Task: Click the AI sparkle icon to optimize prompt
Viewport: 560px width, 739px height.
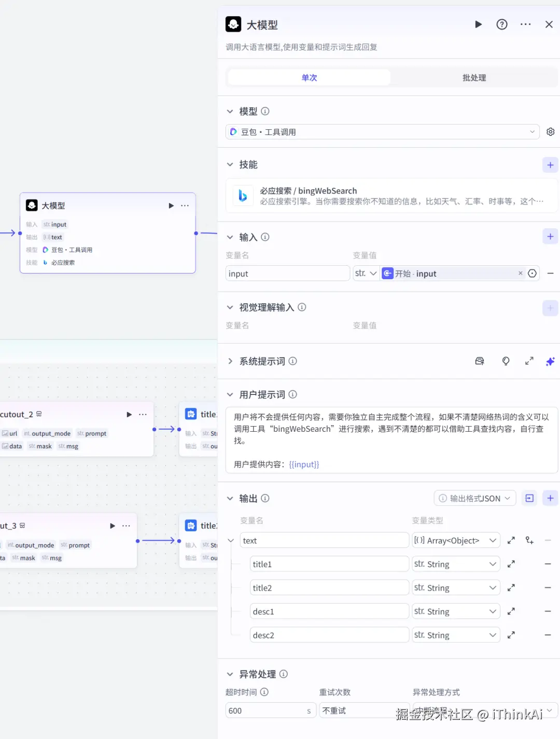Action: [550, 361]
